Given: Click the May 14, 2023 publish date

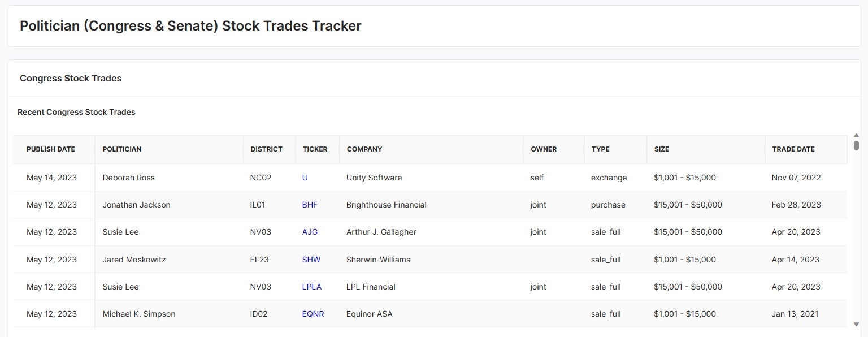Looking at the screenshot, I should click(x=51, y=178).
